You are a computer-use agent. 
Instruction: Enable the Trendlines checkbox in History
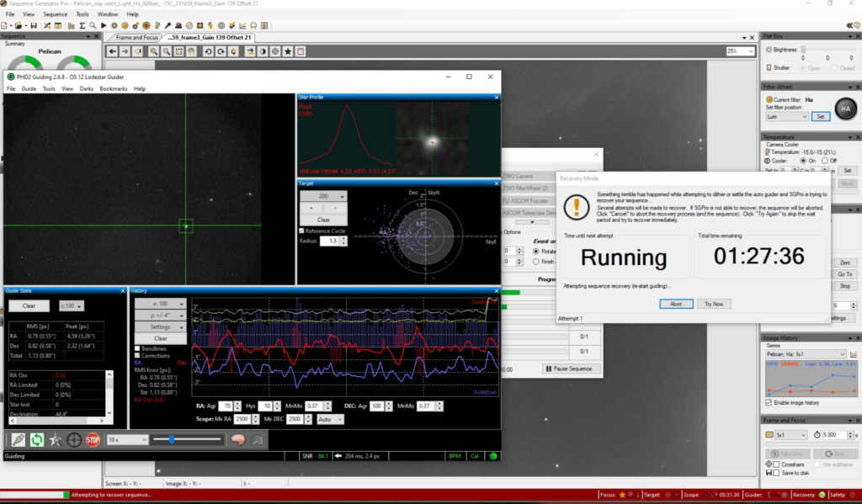pyautogui.click(x=137, y=348)
